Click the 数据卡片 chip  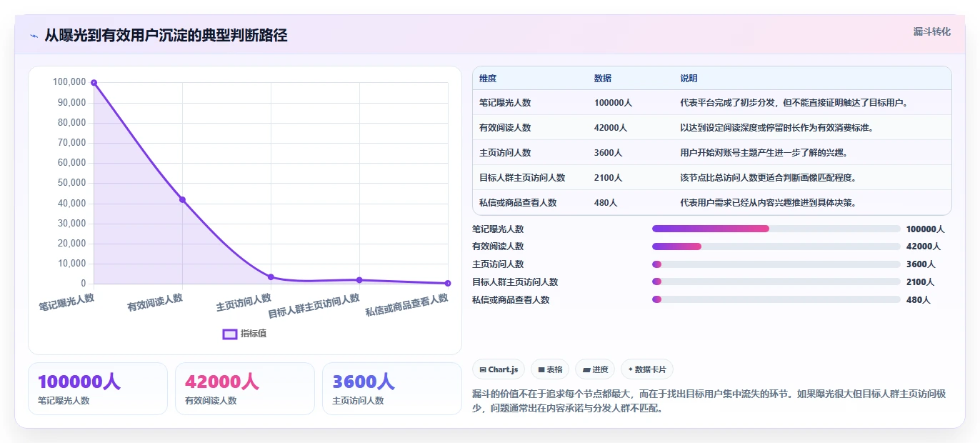point(646,369)
